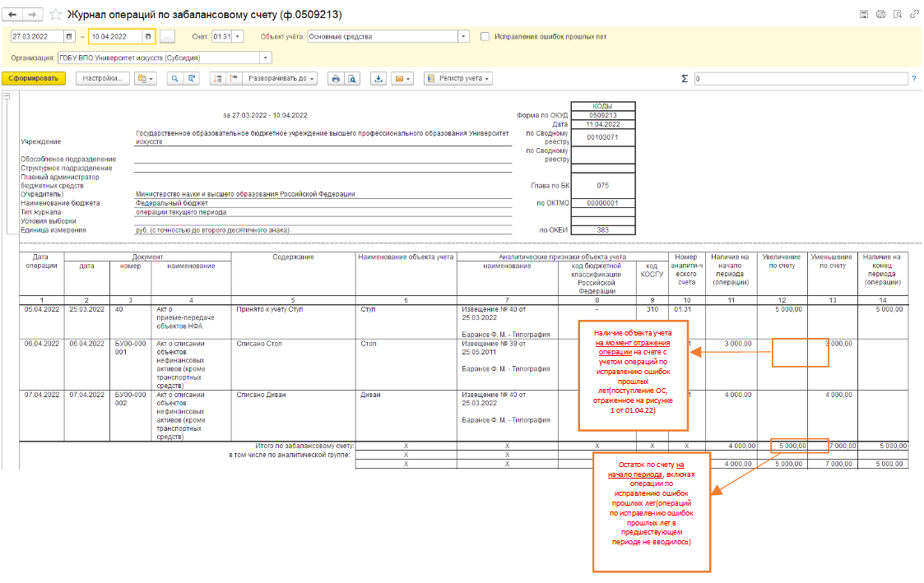Select cell Списано Диван

coord(293,415)
